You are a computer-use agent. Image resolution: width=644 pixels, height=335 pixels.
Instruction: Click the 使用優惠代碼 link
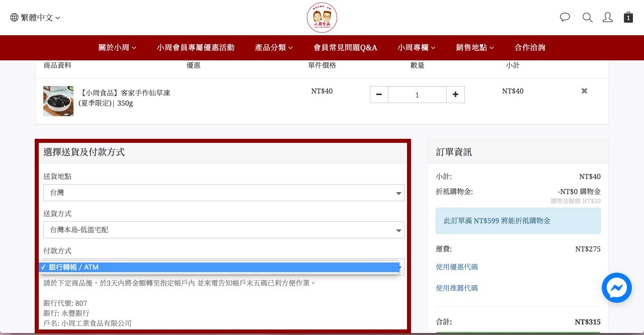click(457, 267)
